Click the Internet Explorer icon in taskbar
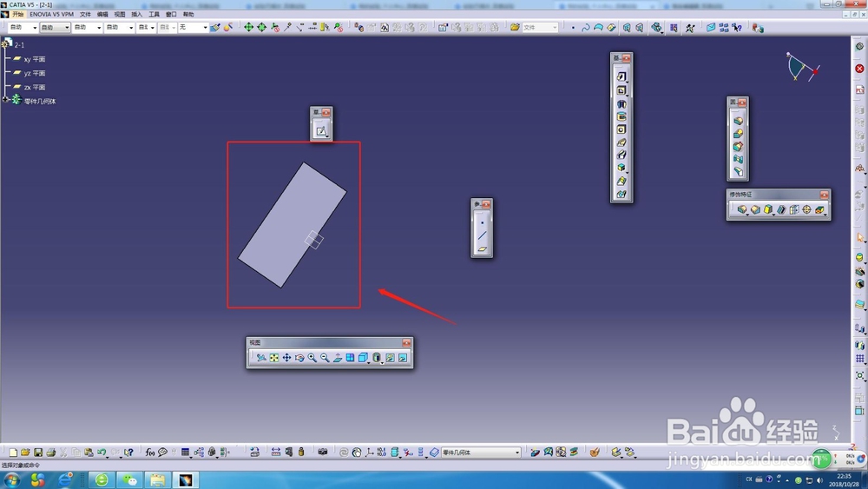868x489 pixels. click(x=65, y=480)
